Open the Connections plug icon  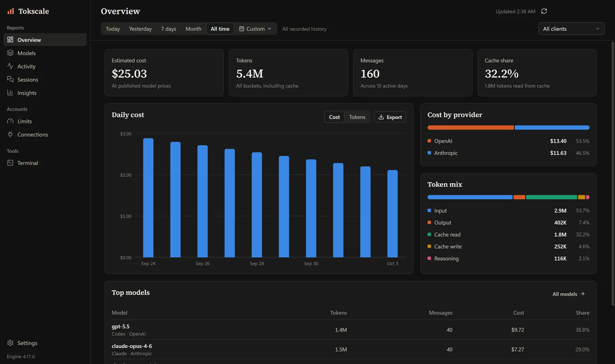tap(10, 135)
